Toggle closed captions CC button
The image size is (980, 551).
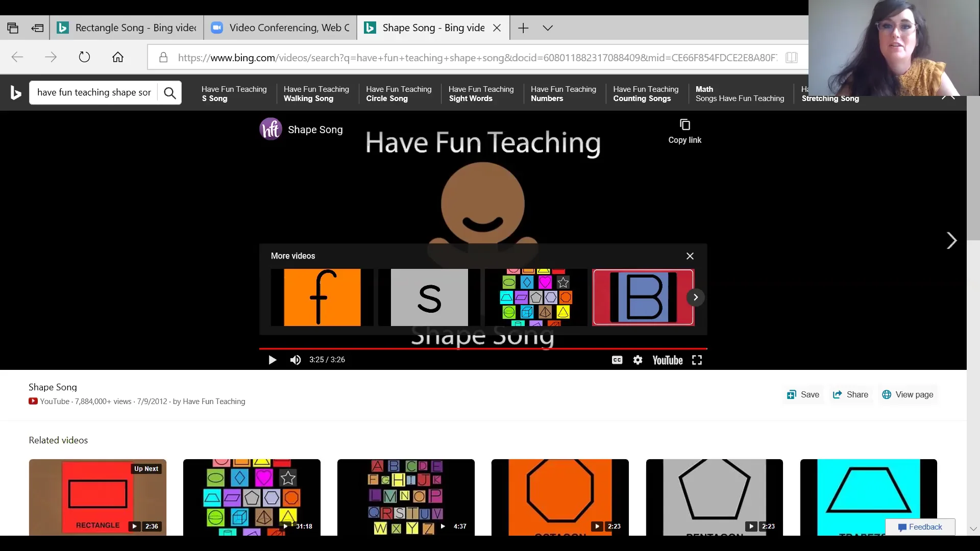pos(617,360)
